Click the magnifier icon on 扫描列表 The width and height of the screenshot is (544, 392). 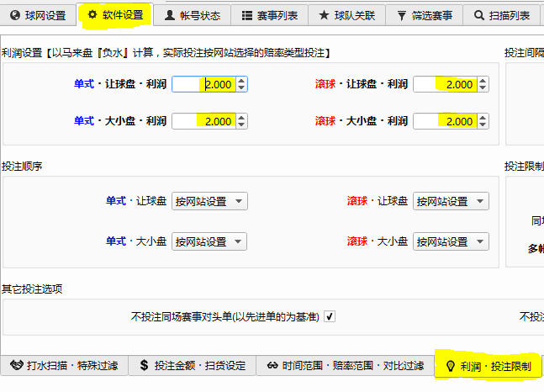479,15
